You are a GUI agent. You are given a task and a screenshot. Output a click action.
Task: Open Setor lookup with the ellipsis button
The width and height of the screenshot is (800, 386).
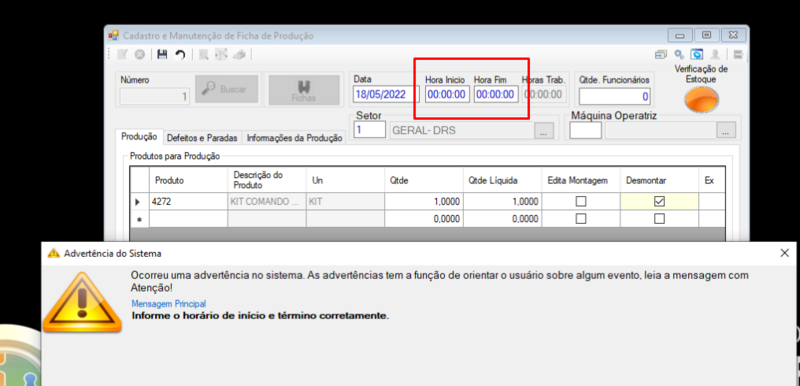(x=544, y=131)
